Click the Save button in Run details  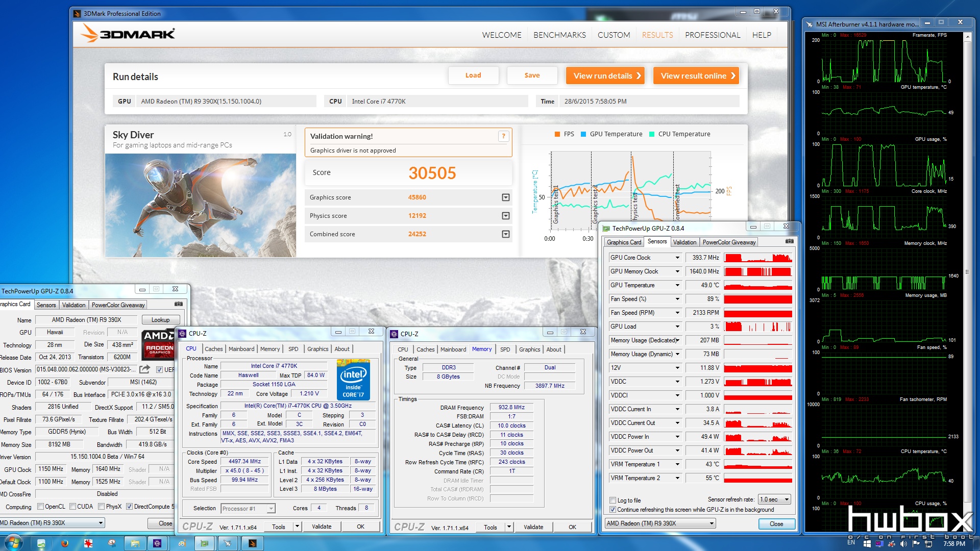click(532, 76)
